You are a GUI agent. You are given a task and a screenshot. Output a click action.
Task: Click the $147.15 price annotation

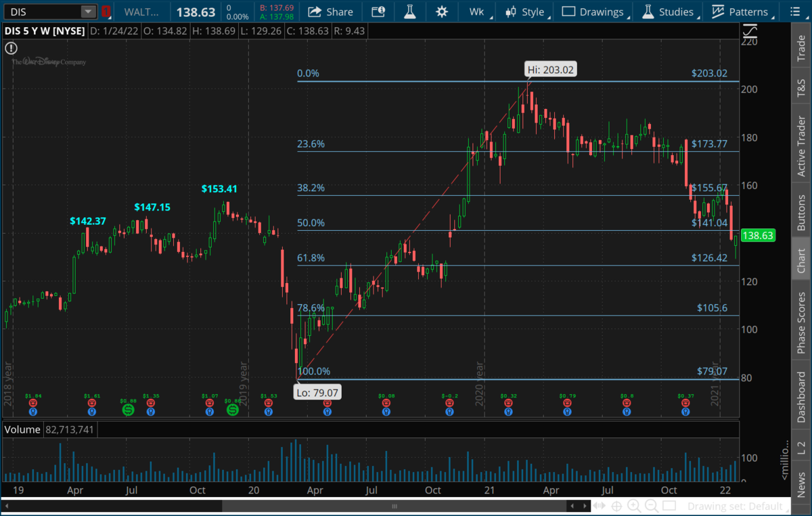click(x=152, y=207)
